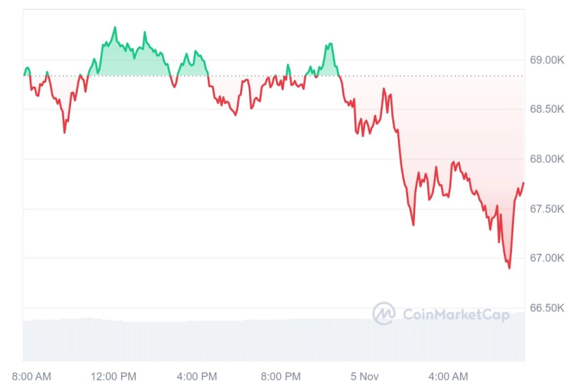
Task: Click the 66.50K price axis label
Action: 547,308
